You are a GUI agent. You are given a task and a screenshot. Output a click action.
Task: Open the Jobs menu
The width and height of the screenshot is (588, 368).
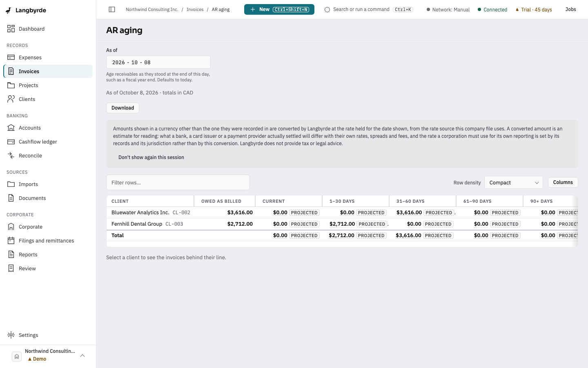(570, 9)
